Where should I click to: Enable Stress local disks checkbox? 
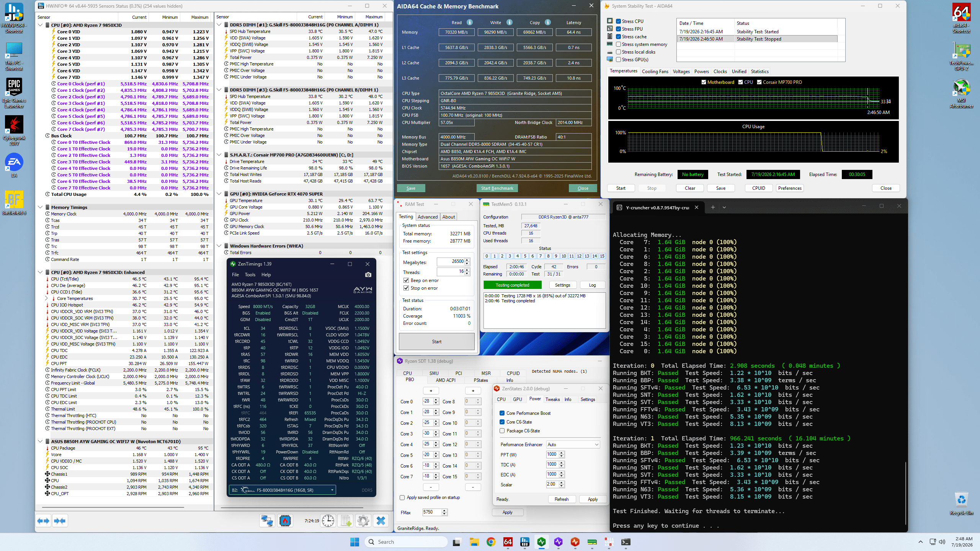[x=618, y=52]
